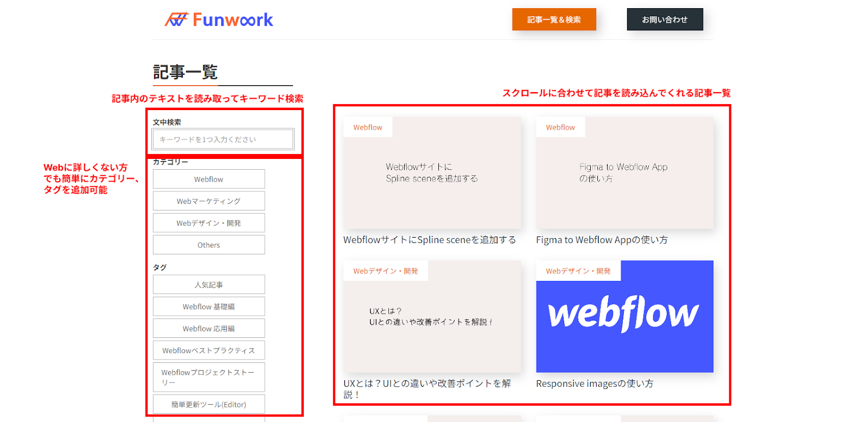Viewport: 868px width, 422px height.
Task: Click the Webflow label on Spline card
Action: [368, 127]
